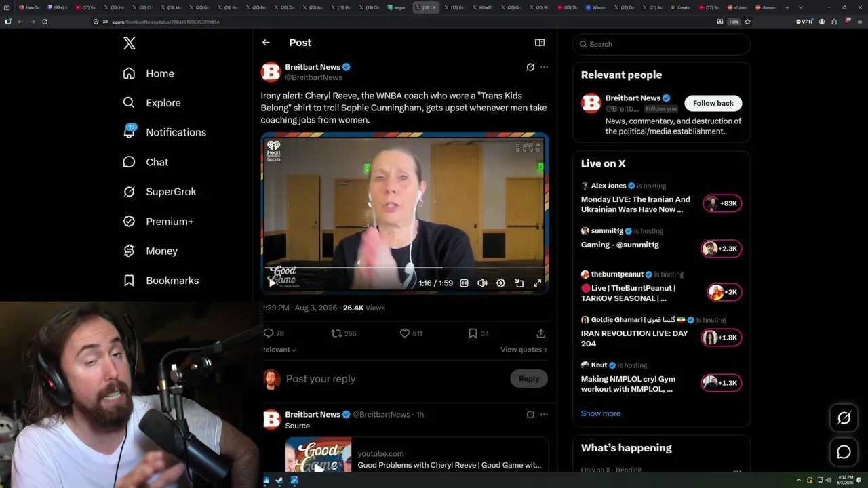Open the Explore page
Screen dimensions: 868x488
[152, 103]
